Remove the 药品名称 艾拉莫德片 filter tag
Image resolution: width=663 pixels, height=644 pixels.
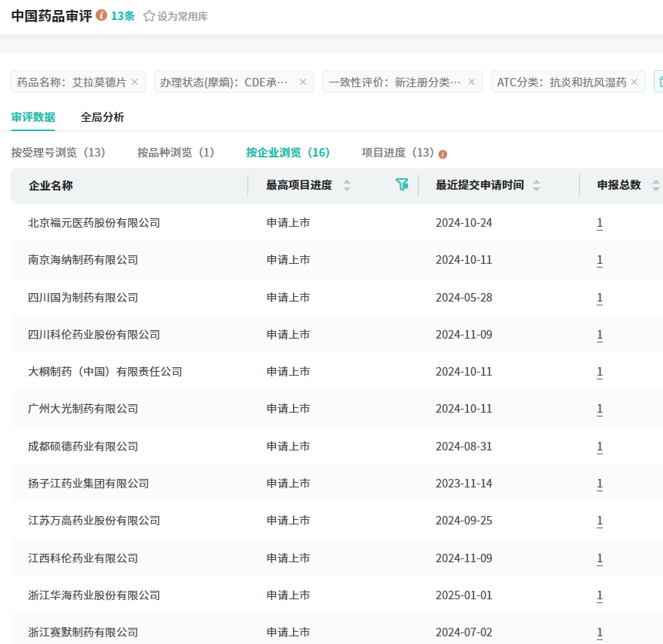[x=135, y=82]
